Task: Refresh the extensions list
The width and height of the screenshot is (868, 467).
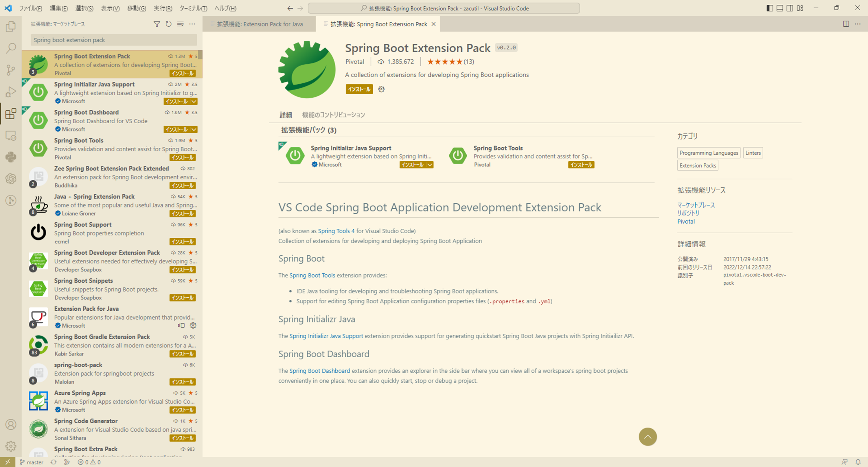Action: click(x=168, y=24)
